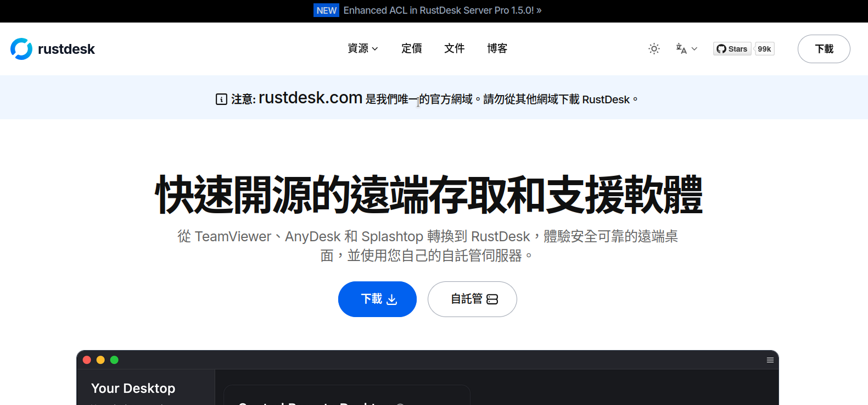Open the Enhanced ACL announcement link
The image size is (868, 405).
tap(442, 10)
